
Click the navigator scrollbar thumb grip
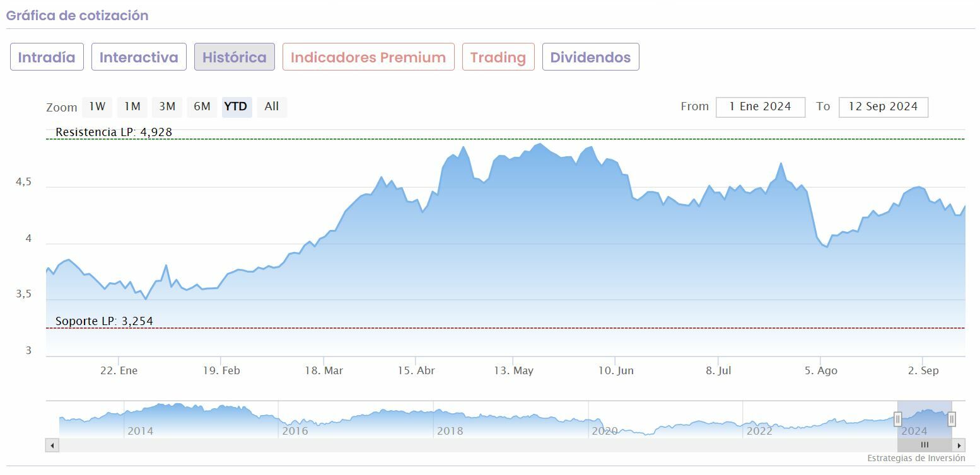click(x=925, y=445)
